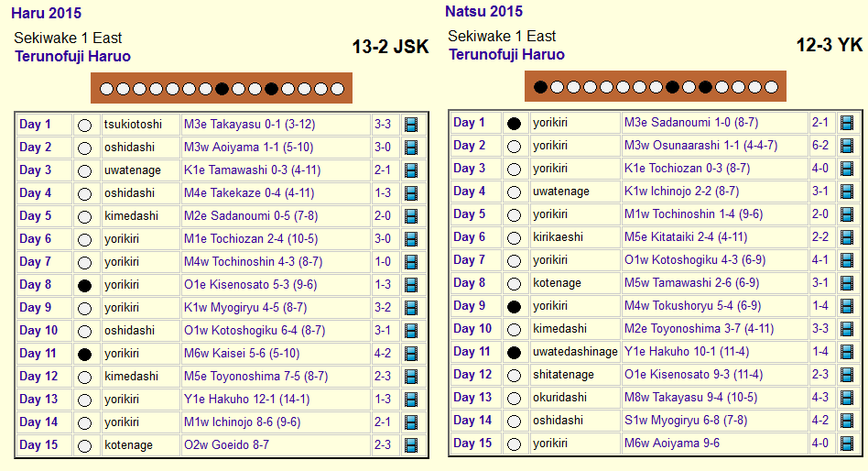Open video icon for Natsu Day 7 bout
Viewport: 868px width, 471px height.
[x=847, y=260]
